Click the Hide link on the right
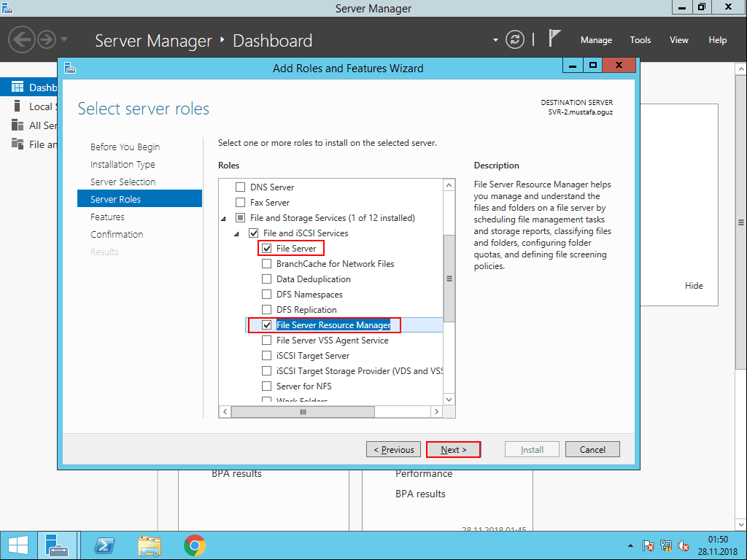This screenshot has height=560, width=747. tap(694, 285)
